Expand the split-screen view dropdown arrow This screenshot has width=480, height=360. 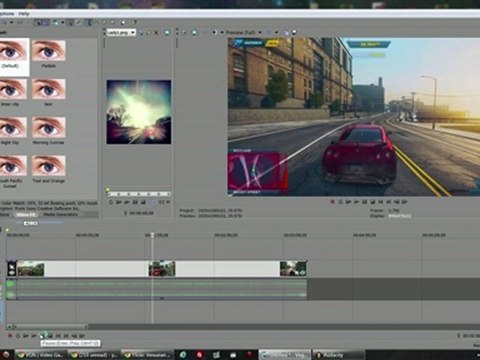pos(222,32)
